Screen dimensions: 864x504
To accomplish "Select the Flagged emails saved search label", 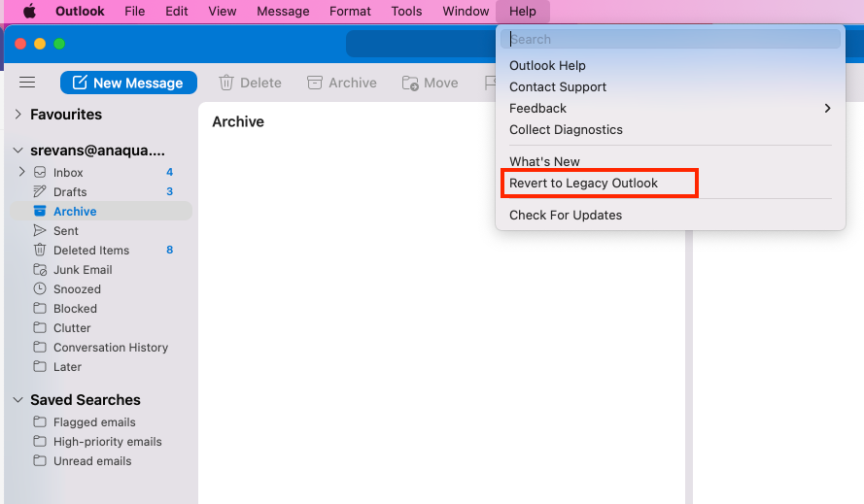I will pyautogui.click(x=94, y=421).
